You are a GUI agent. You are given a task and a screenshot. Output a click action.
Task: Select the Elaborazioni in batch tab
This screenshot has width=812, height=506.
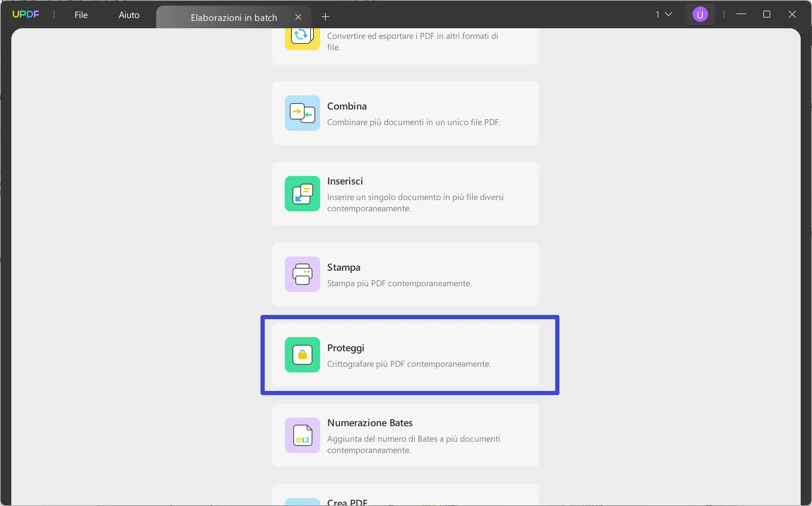click(234, 17)
